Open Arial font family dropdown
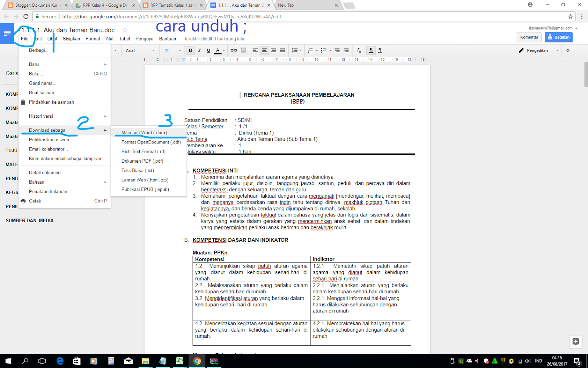Viewport: 588px width, 368px height. coord(140,50)
